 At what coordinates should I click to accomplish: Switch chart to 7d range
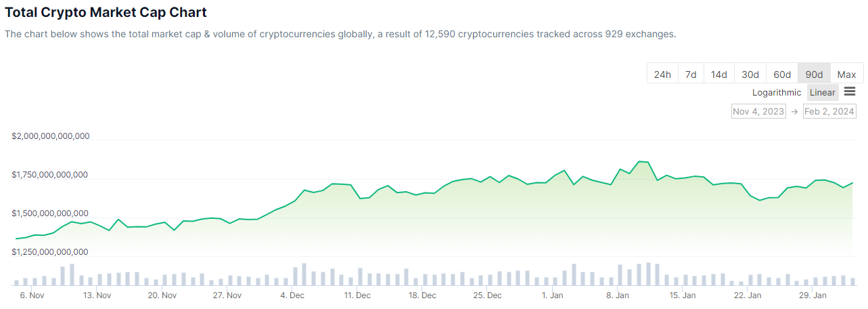(690, 75)
